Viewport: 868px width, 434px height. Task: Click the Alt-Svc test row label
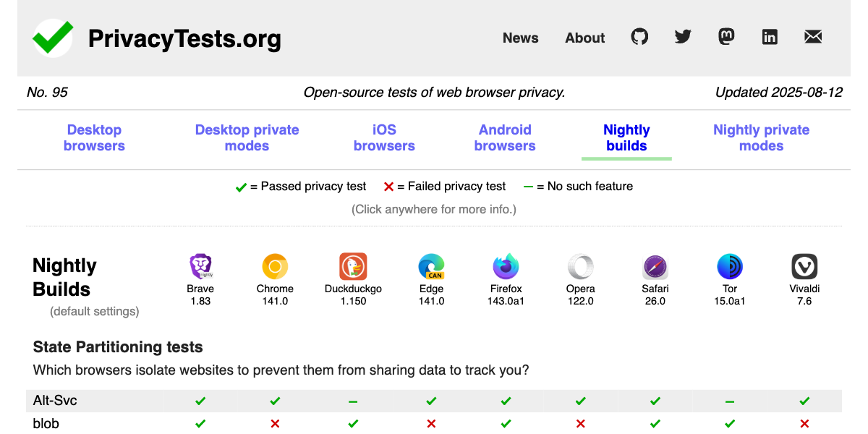[56, 401]
